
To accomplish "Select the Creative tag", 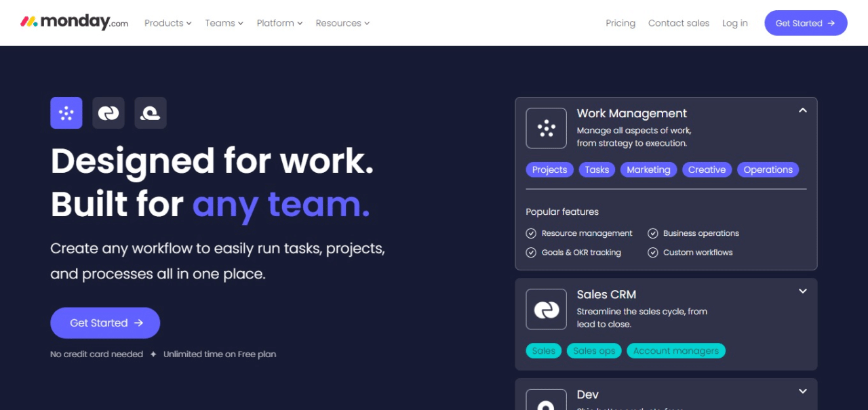I will pos(707,169).
